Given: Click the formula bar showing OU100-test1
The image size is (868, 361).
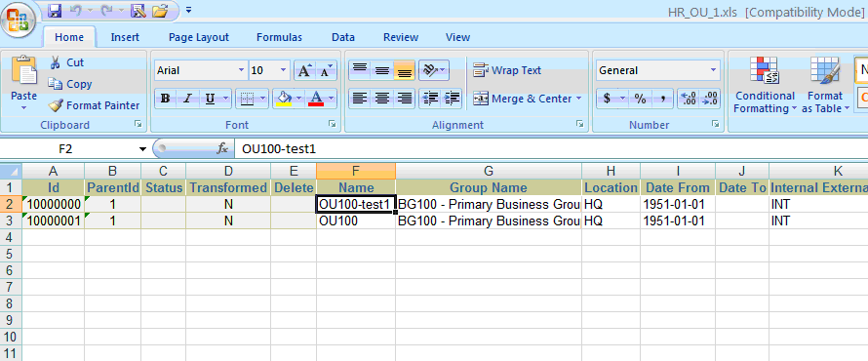Looking at the screenshot, I should [550, 149].
